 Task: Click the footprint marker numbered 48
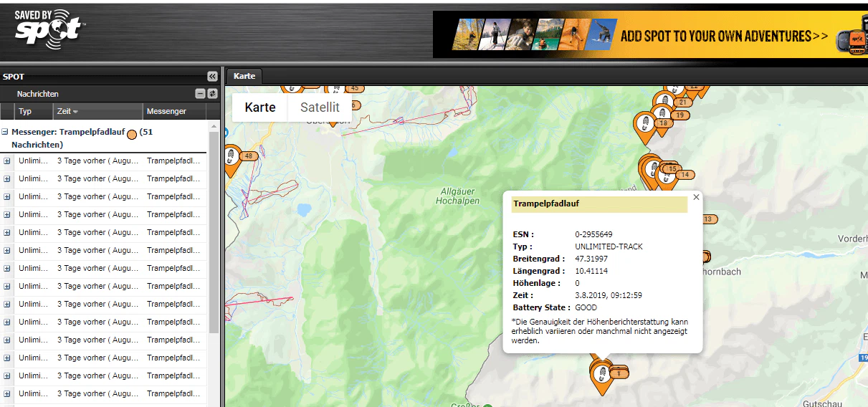tap(232, 158)
